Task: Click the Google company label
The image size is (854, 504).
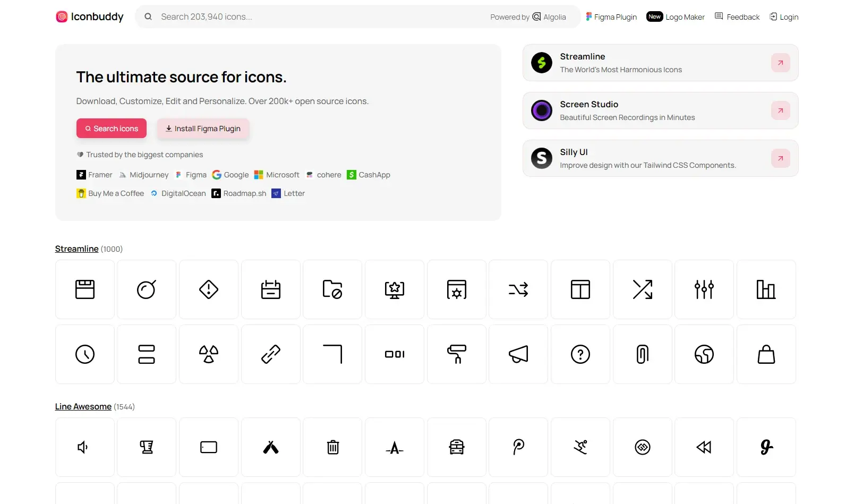Action: click(x=230, y=175)
